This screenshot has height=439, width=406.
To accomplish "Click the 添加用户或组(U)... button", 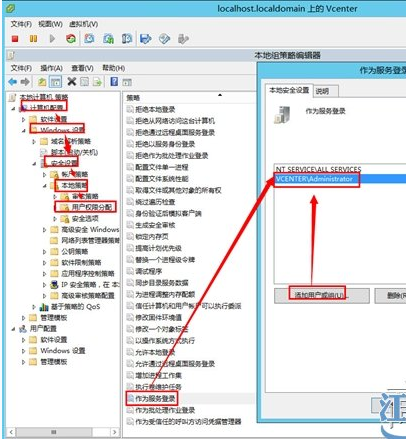I will (322, 296).
